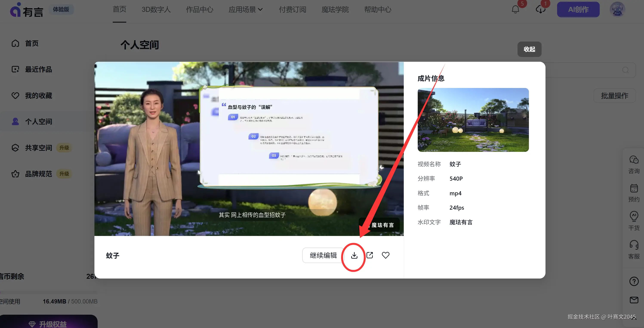Click the question mark help icon
The height and width of the screenshot is (328, 644).
click(x=634, y=281)
